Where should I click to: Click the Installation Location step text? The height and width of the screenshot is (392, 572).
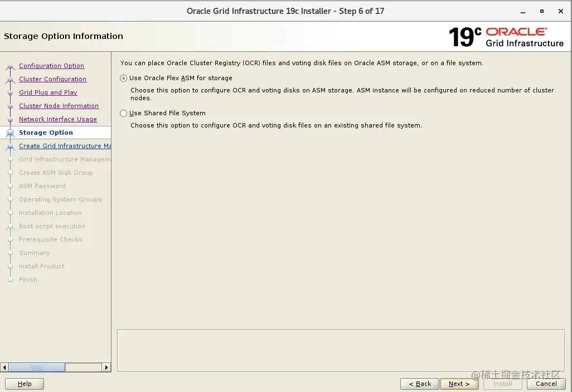coord(50,213)
